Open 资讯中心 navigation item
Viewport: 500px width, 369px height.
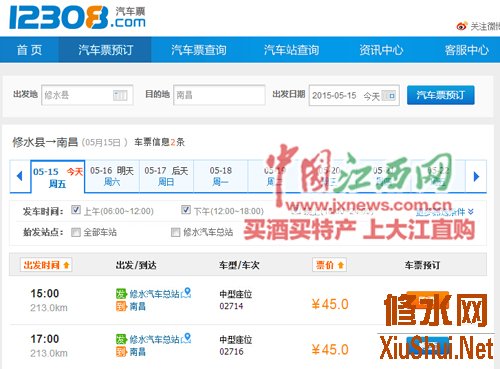pyautogui.click(x=381, y=50)
